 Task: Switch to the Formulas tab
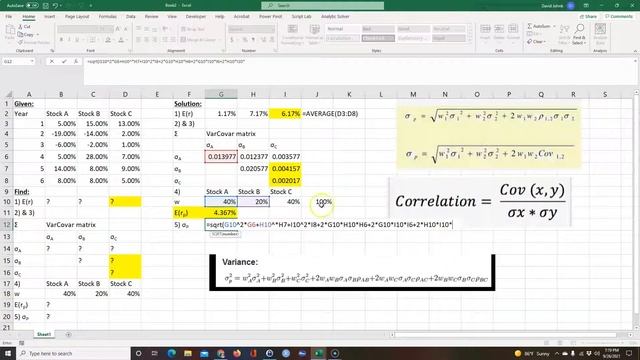pos(108,17)
